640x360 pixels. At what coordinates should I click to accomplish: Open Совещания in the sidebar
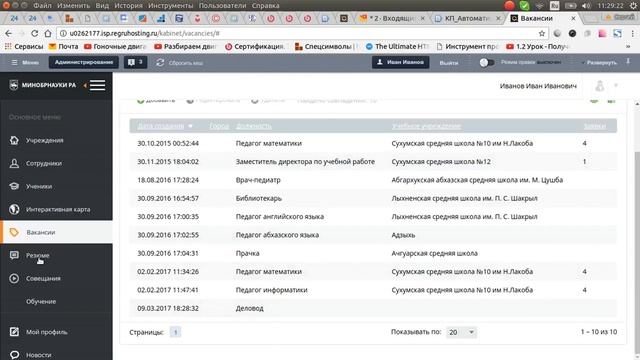coord(43,278)
